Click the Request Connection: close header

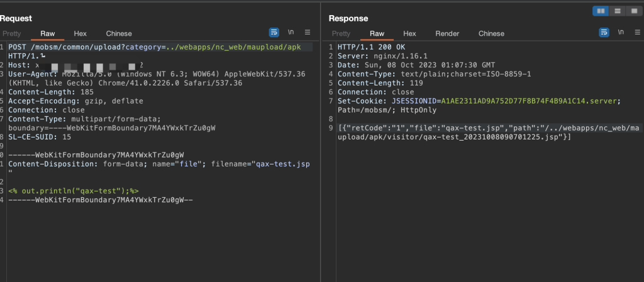pyautogui.click(x=47, y=110)
